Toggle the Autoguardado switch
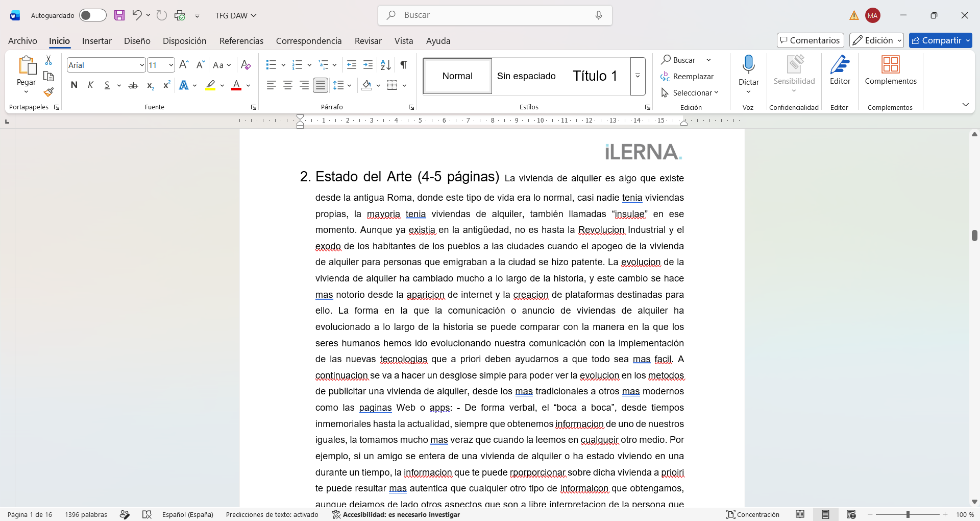The width and height of the screenshot is (980, 521). tap(93, 15)
